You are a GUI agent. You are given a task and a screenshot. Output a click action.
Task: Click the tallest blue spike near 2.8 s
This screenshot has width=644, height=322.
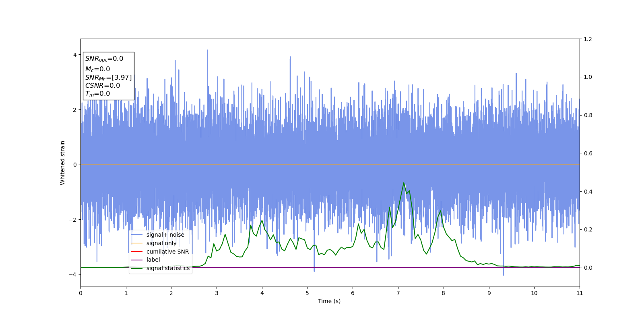click(x=207, y=50)
